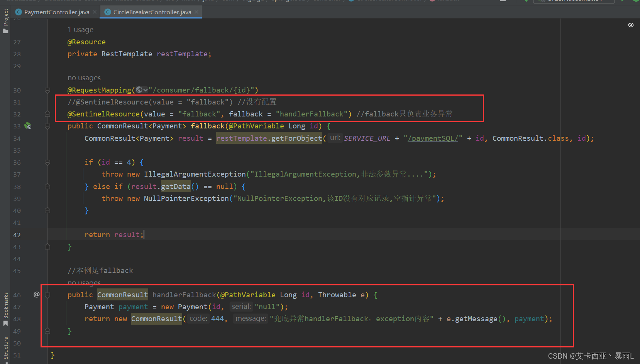Click the '//本例是fallback' comment on line 45
Image resolution: width=640 pixels, height=364 pixels.
[100, 271]
